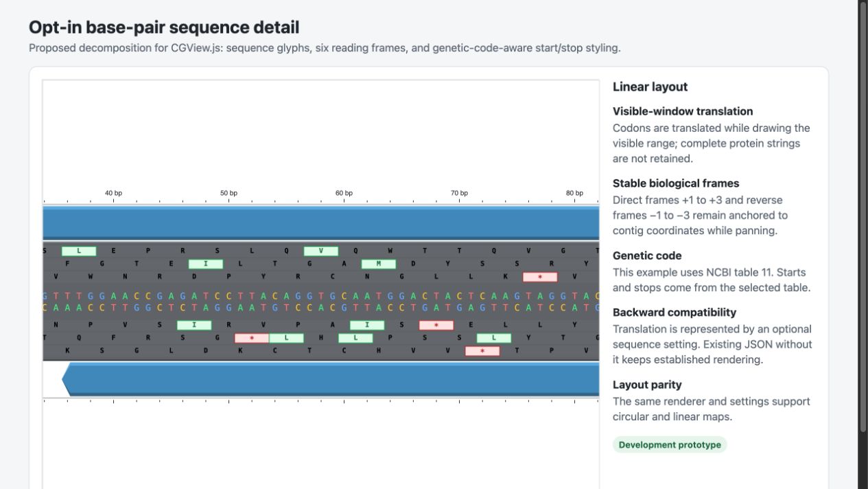This screenshot has height=489, width=868.
Task: Click 'Translation is represented by an optional' paragraph
Action: (x=712, y=344)
